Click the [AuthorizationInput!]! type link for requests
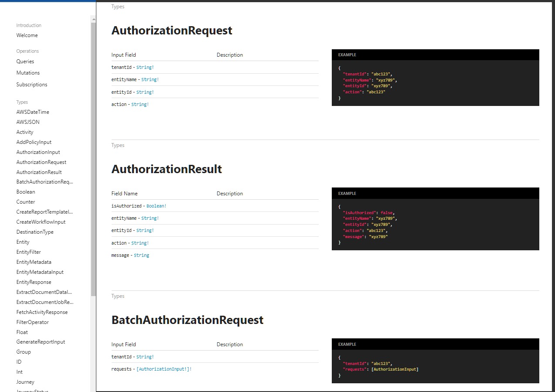The image size is (555, 392). [164, 369]
